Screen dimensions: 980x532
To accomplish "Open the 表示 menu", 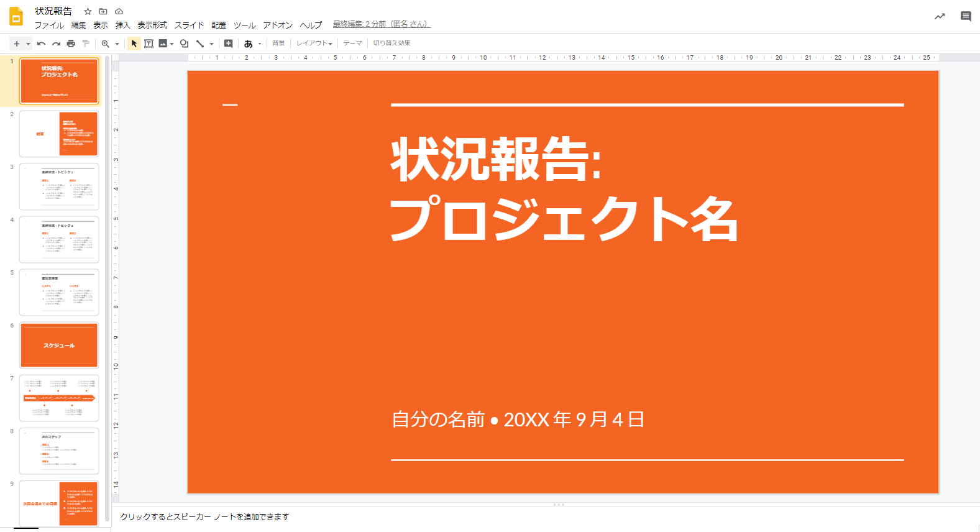I will [101, 25].
